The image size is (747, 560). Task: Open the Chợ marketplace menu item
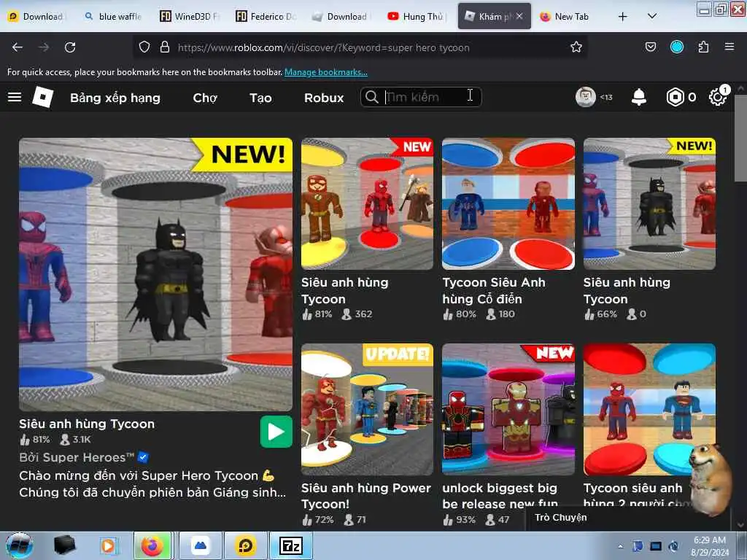click(205, 98)
